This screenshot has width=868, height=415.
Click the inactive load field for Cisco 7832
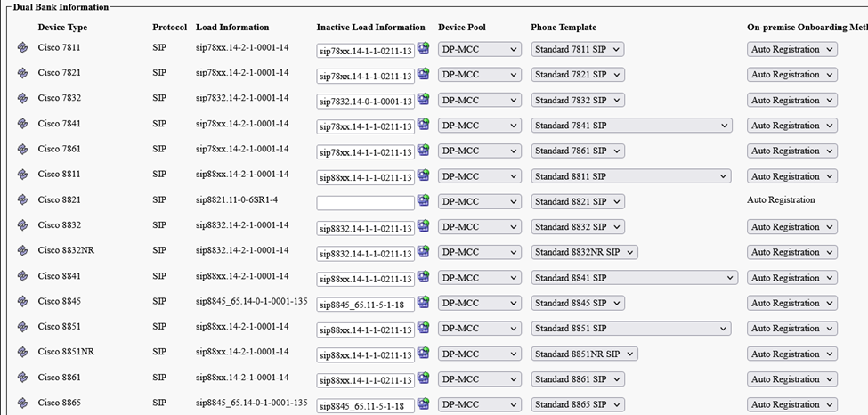coord(365,102)
